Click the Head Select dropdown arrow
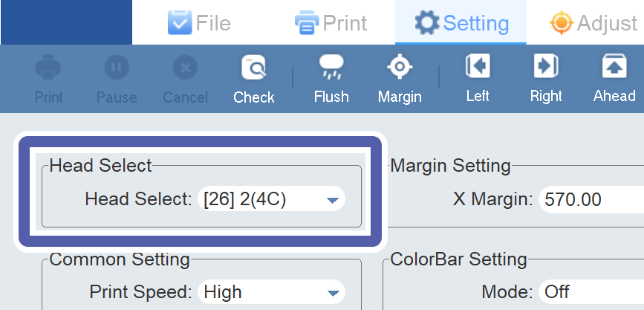644x310 pixels. pos(332,199)
